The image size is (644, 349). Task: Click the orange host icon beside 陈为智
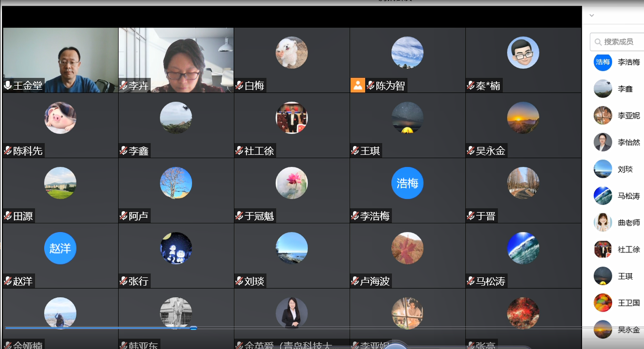(x=358, y=86)
